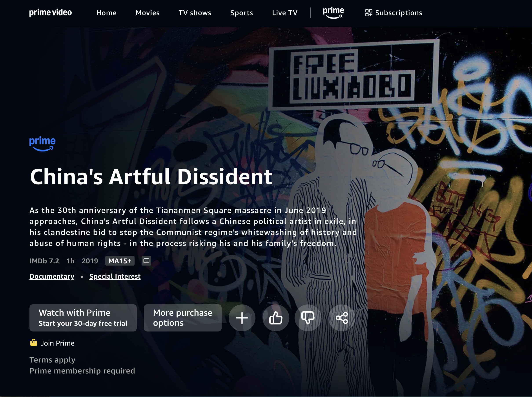Screen dimensions: 532x397
Task: Click the yellow Join Prime bag icon
Action: click(x=34, y=343)
